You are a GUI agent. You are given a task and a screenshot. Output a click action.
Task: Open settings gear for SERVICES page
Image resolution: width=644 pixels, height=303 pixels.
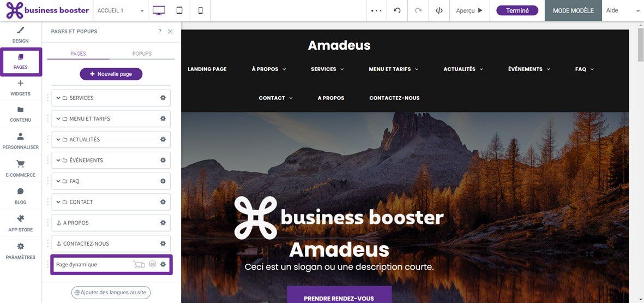163,98
